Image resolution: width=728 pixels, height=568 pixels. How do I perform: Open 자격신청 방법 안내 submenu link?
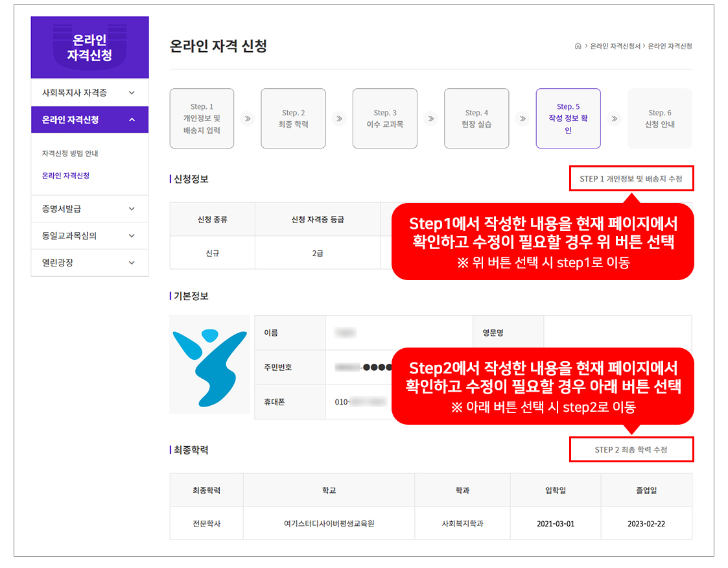click(70, 154)
